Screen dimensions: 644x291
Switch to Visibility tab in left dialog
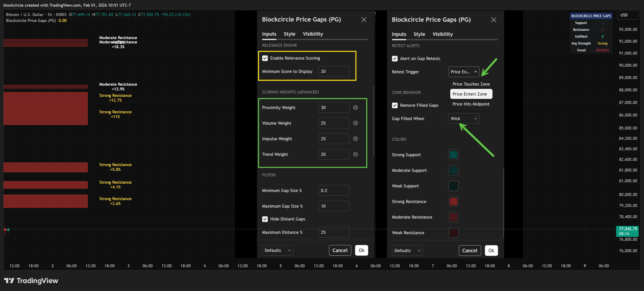coord(313,34)
